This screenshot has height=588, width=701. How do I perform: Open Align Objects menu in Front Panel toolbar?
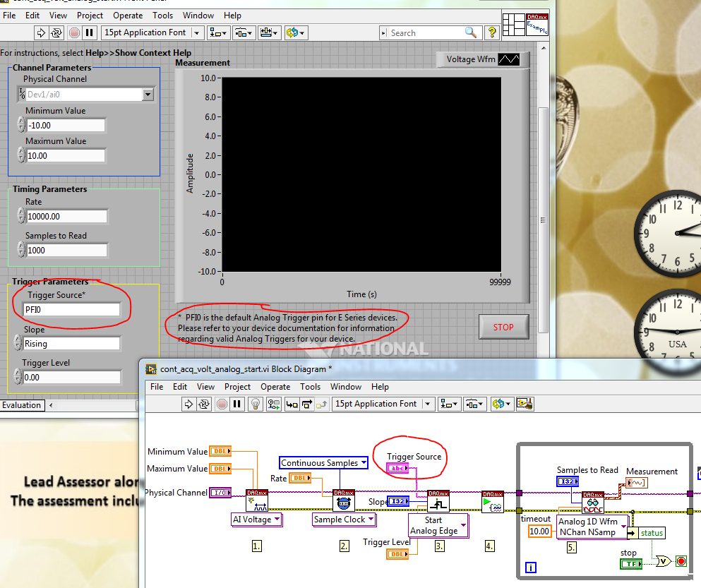tap(218, 32)
